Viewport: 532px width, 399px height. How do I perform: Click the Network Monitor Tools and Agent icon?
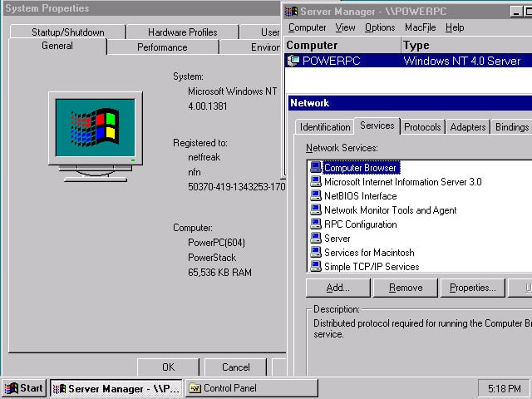316,209
